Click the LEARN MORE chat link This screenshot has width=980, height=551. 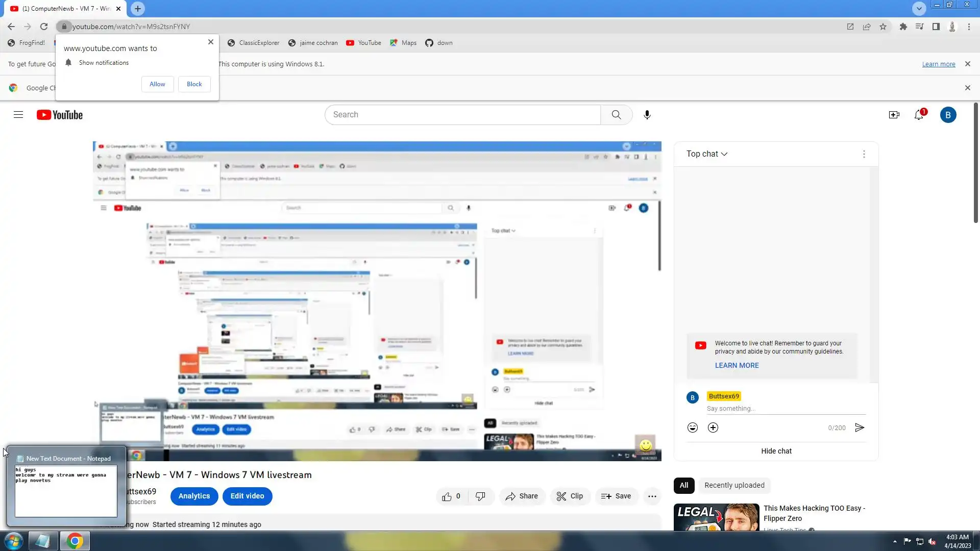(x=737, y=365)
